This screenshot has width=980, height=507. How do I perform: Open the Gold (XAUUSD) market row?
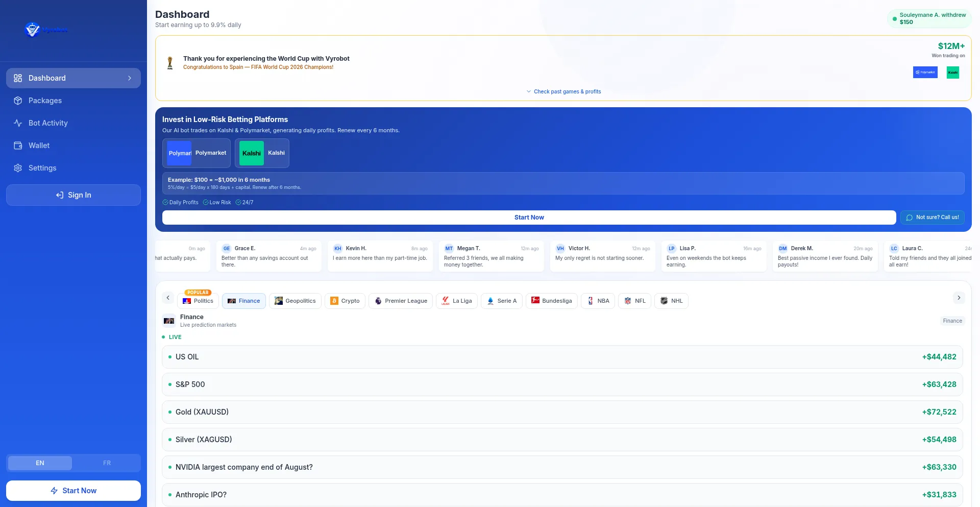[562, 412]
